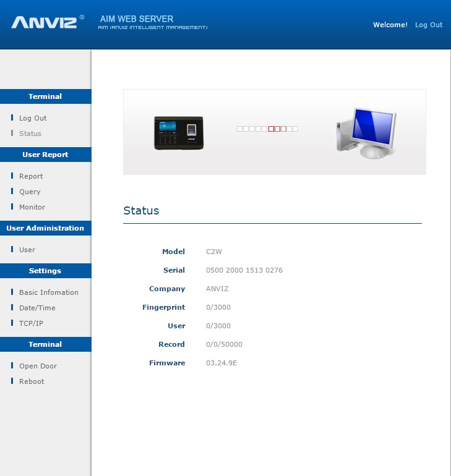
Task: Select the model value C2W
Action: [x=214, y=252]
